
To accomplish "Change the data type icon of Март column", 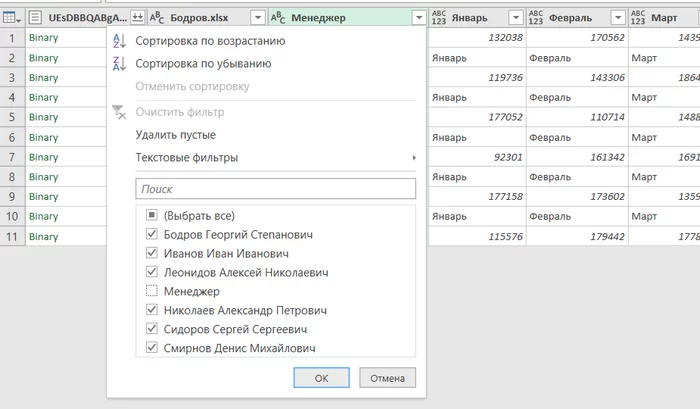I will [638, 18].
